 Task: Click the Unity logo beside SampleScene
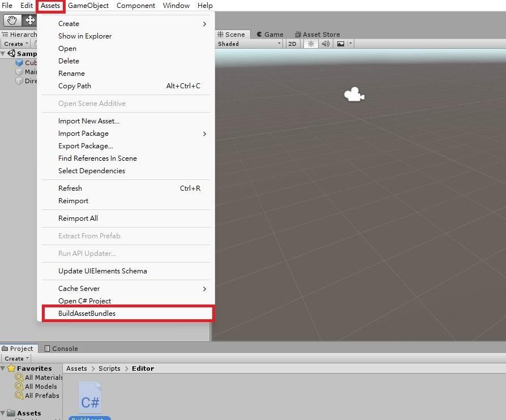[x=12, y=53]
